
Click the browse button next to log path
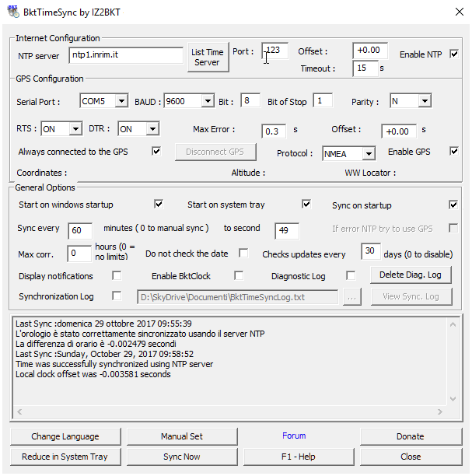point(352,296)
